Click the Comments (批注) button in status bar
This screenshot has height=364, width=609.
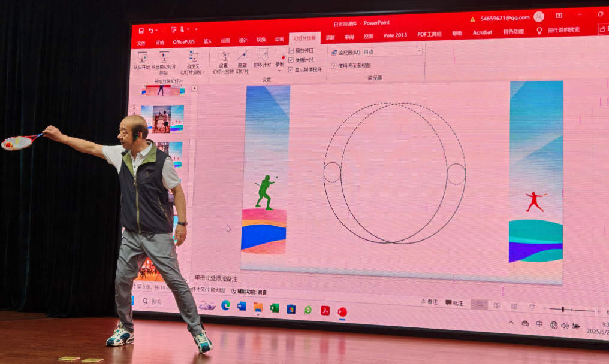[454, 303]
